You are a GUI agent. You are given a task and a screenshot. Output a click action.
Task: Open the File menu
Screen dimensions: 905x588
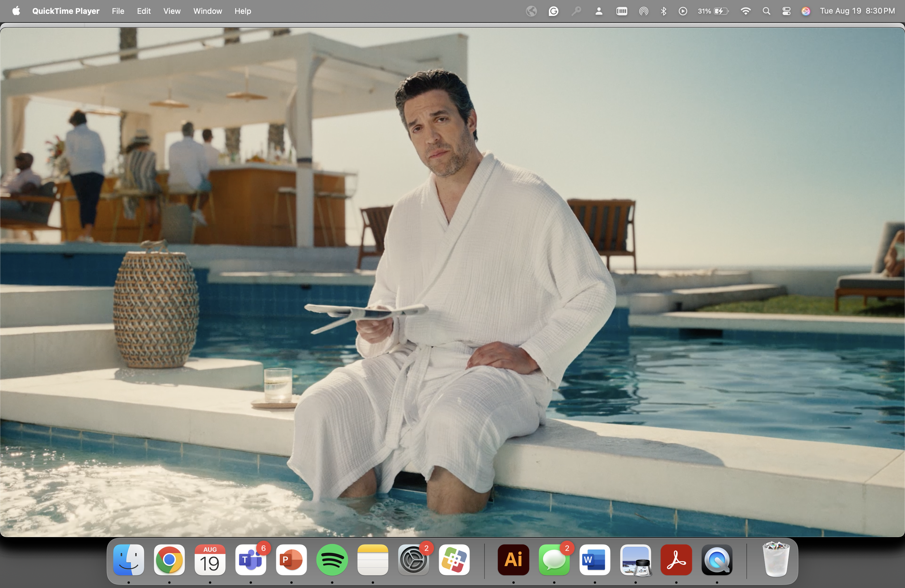tap(118, 11)
